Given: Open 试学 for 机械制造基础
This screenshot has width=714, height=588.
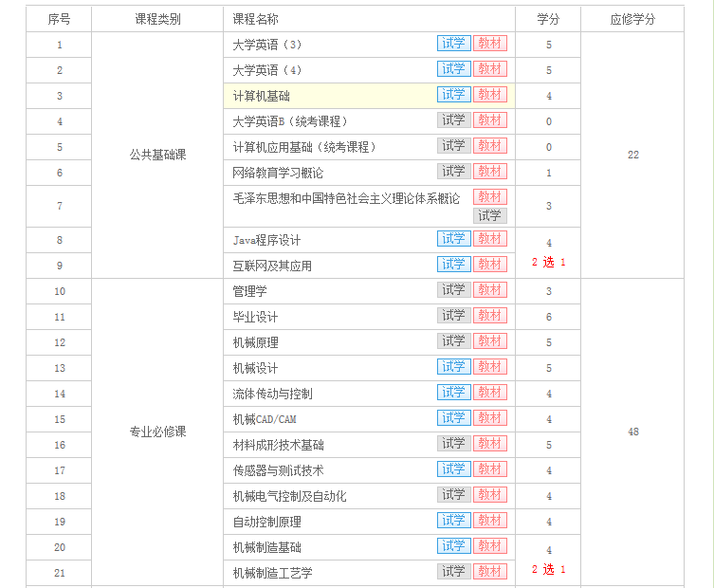Looking at the screenshot, I should [453, 546].
